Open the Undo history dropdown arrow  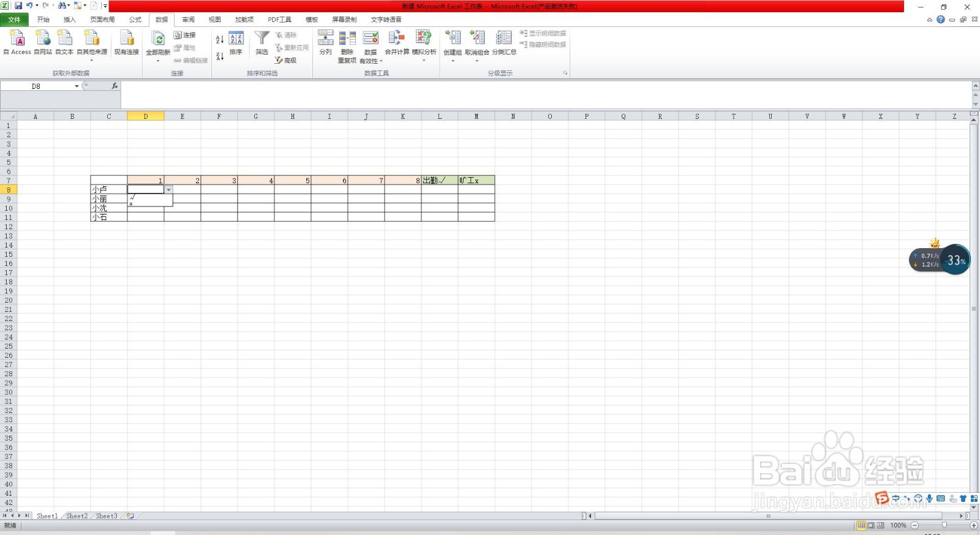(x=37, y=6)
